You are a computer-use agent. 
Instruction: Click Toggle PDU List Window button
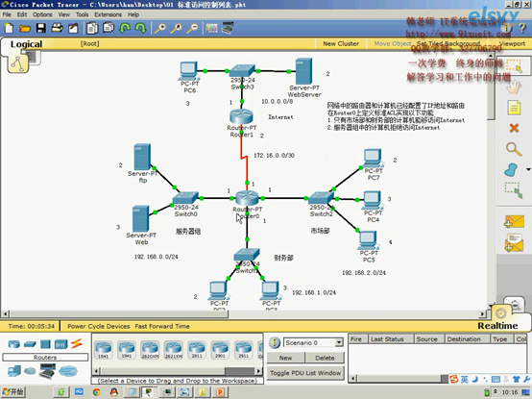(305, 373)
